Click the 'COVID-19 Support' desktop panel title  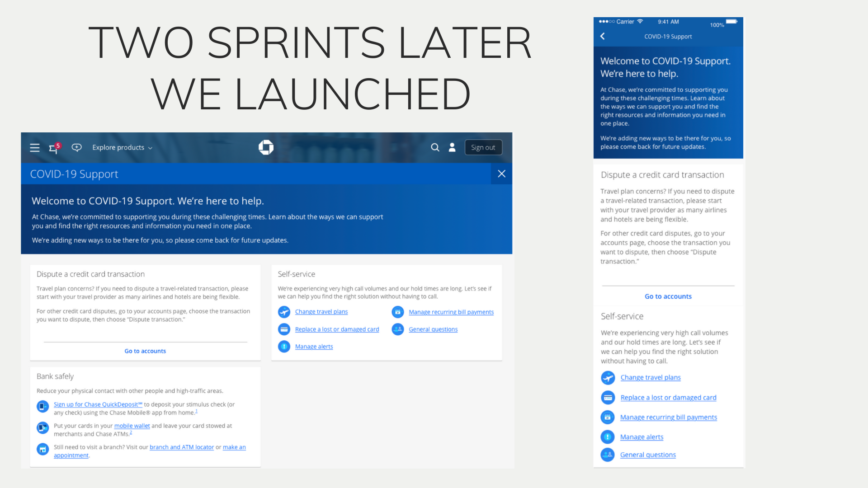point(74,174)
